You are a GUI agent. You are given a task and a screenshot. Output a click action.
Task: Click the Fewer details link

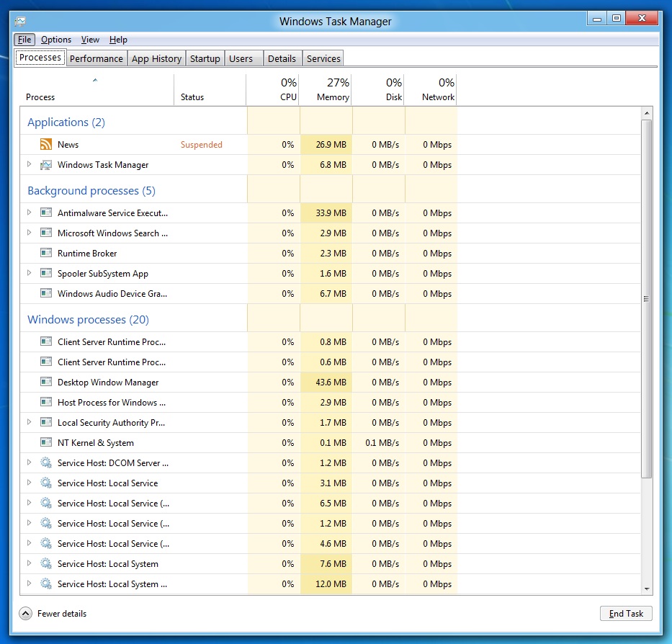[62, 614]
